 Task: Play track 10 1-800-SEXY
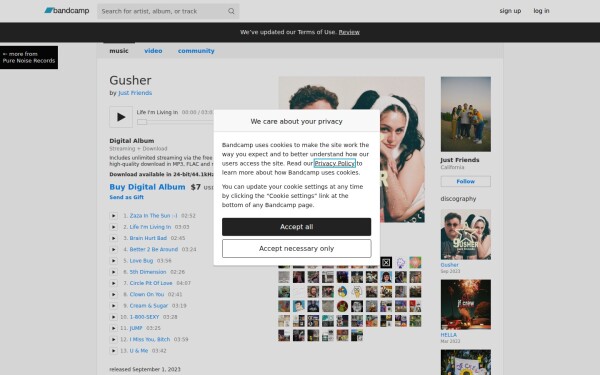113,317
